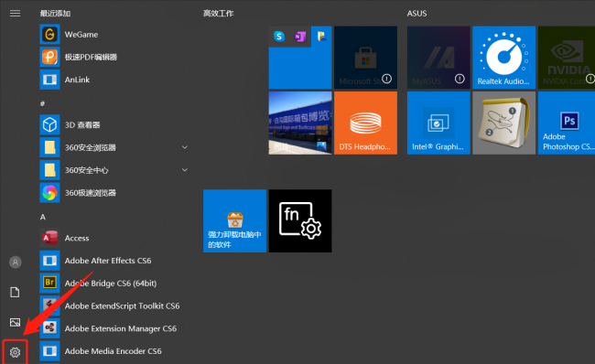Viewport: 595px width, 364px height.
Task: Open the Microsoft Store tile
Action: (365, 58)
